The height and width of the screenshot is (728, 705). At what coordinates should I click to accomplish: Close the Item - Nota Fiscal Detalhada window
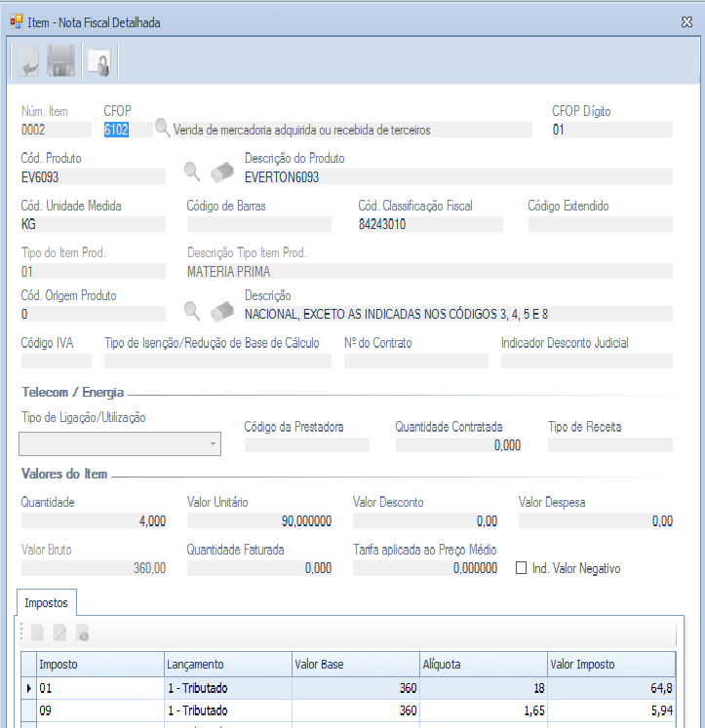point(685,20)
